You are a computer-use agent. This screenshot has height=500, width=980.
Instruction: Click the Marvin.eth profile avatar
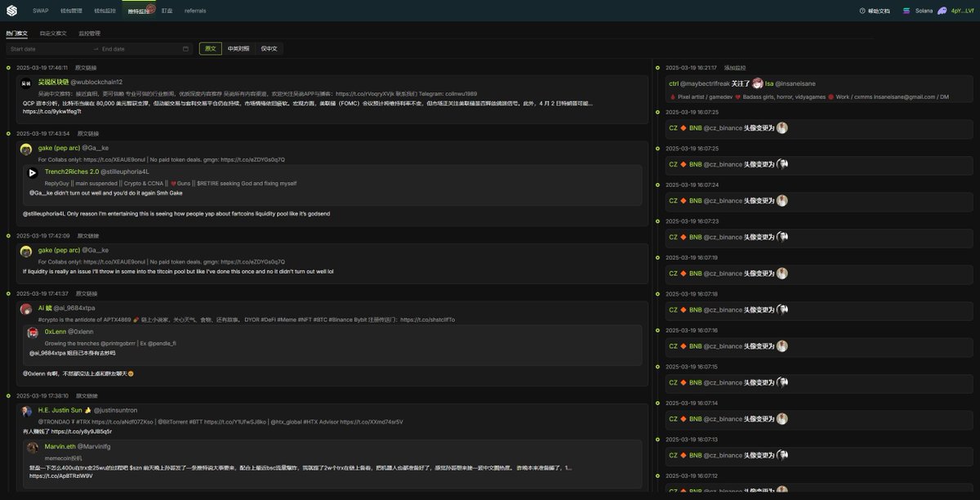33,448
